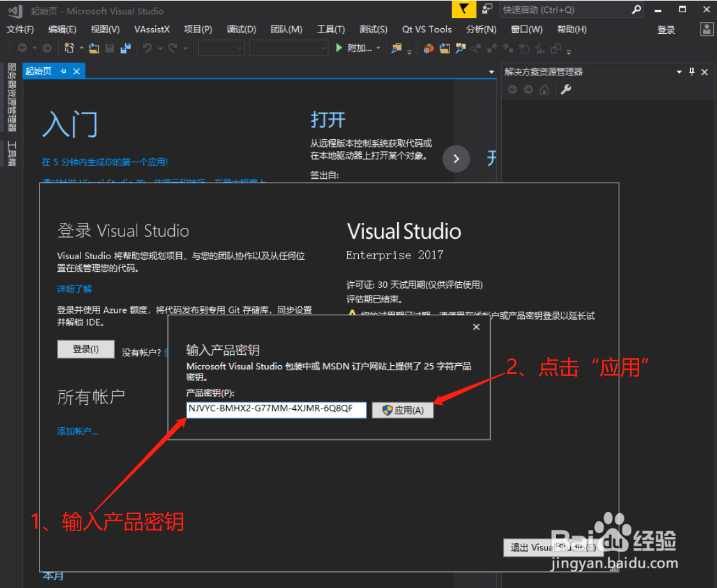Screen dimensions: 717x588
Task: Click the navigate forward toolbar icon
Action: click(47, 47)
